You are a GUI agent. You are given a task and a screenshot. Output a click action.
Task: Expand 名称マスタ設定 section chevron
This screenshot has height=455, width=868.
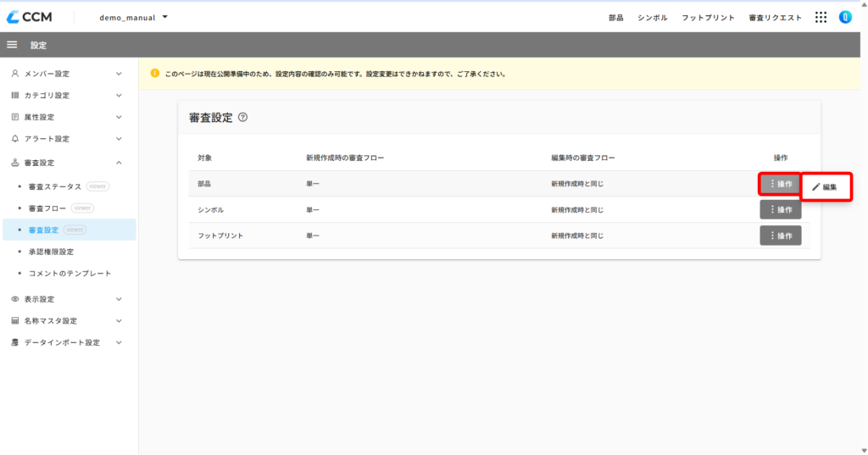click(119, 320)
